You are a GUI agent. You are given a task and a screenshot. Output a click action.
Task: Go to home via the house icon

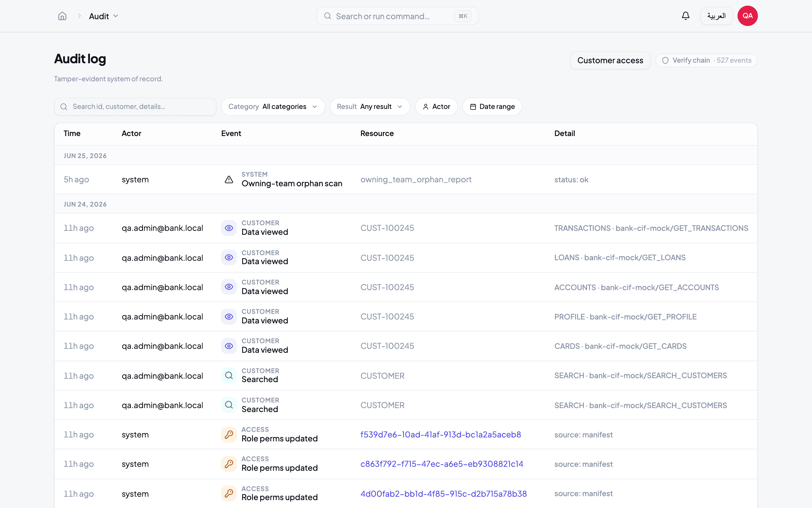[x=62, y=16]
